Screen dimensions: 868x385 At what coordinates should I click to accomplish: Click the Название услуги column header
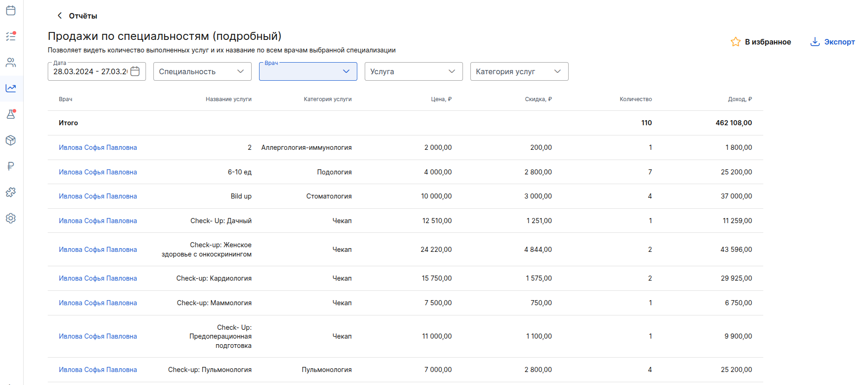click(x=228, y=99)
